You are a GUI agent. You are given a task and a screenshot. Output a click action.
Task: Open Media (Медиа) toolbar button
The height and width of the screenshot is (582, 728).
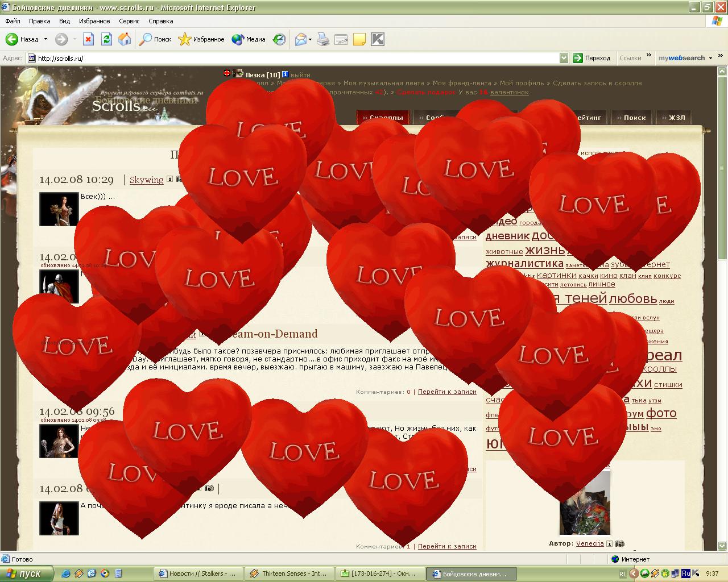[x=249, y=39]
